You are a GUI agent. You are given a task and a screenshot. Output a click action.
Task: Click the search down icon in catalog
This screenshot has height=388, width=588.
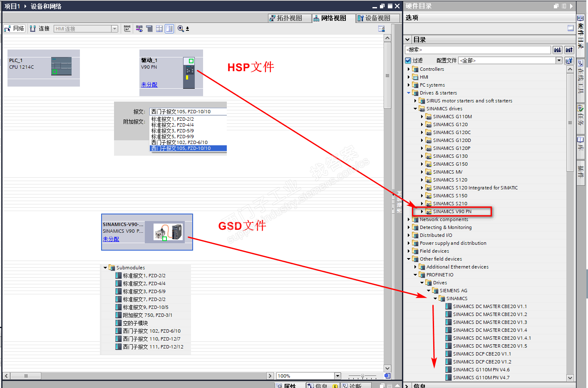click(x=557, y=50)
